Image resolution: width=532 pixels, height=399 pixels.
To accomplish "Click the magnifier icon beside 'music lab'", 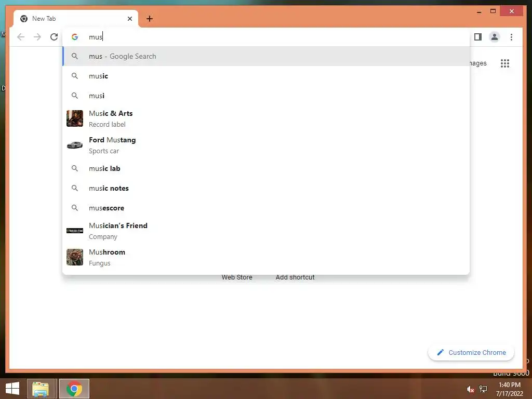I will [75, 168].
